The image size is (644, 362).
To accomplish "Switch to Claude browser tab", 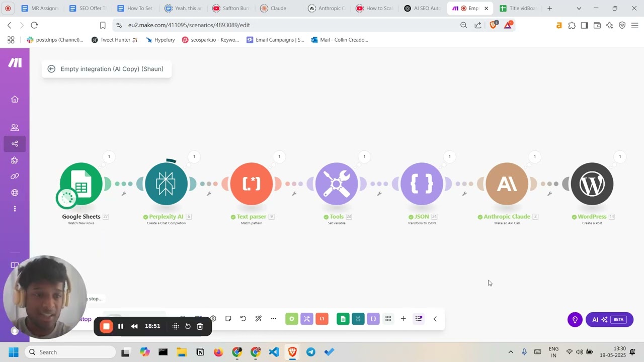I will coord(278,9).
